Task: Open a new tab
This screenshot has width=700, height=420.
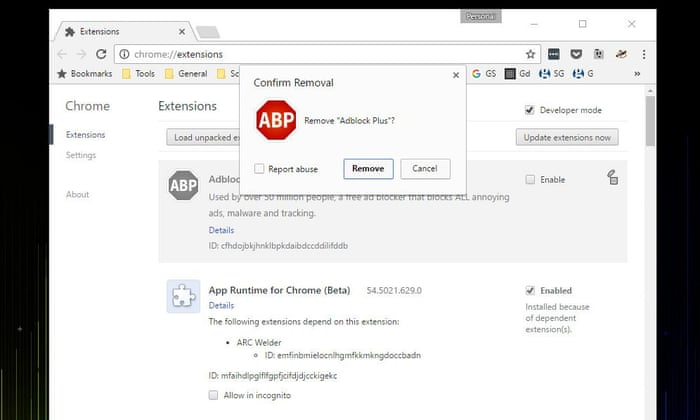Action: coord(208,32)
